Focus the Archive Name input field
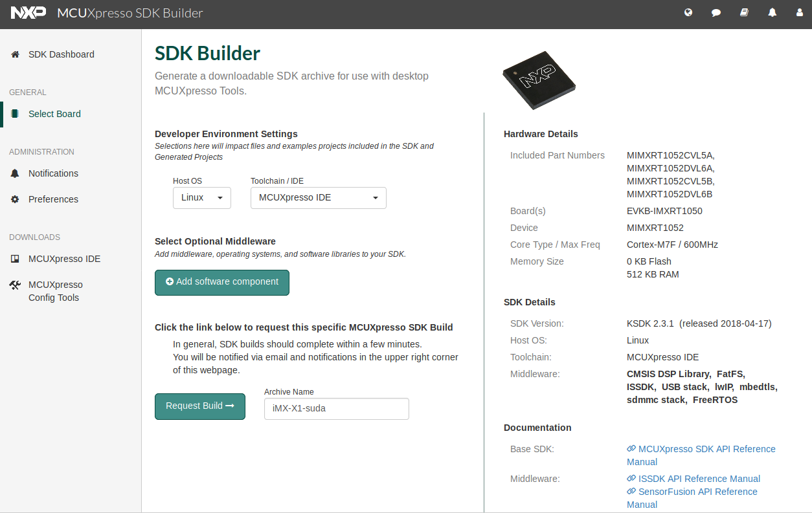 click(337, 408)
